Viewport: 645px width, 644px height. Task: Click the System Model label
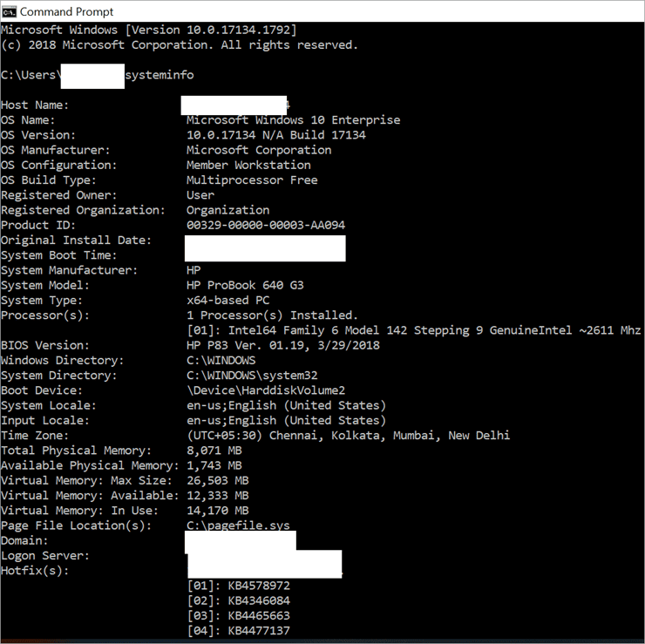(x=44, y=285)
